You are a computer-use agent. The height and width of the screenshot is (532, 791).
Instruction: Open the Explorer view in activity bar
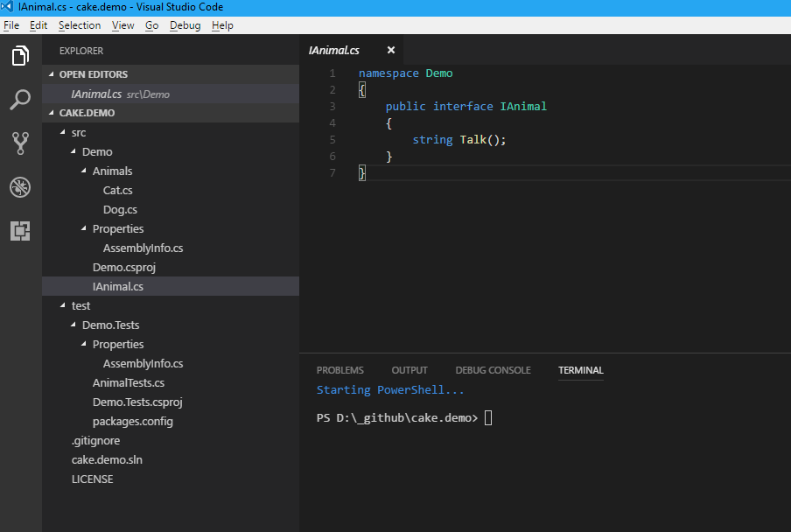coord(20,55)
